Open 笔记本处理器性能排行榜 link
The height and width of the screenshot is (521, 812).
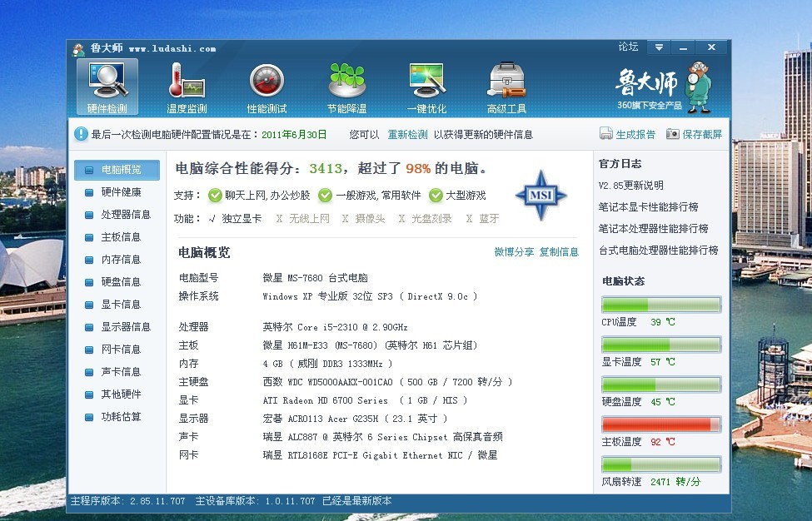(x=654, y=229)
